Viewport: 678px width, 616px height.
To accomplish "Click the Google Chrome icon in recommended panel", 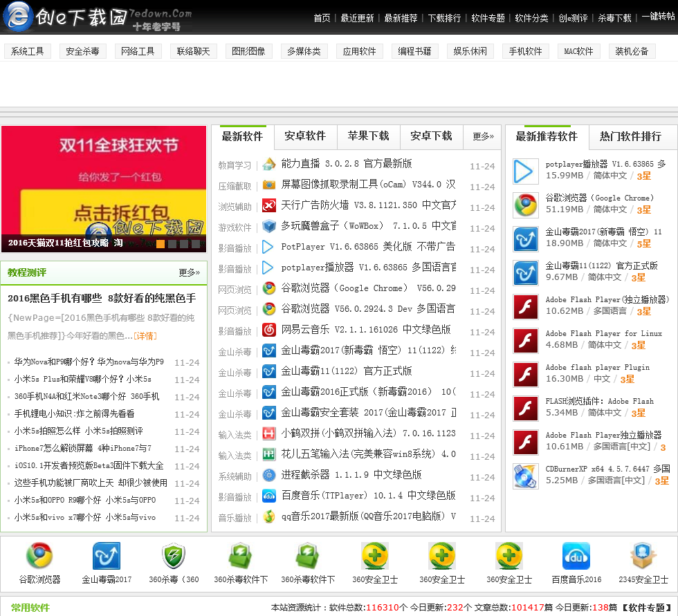I will [x=525, y=205].
